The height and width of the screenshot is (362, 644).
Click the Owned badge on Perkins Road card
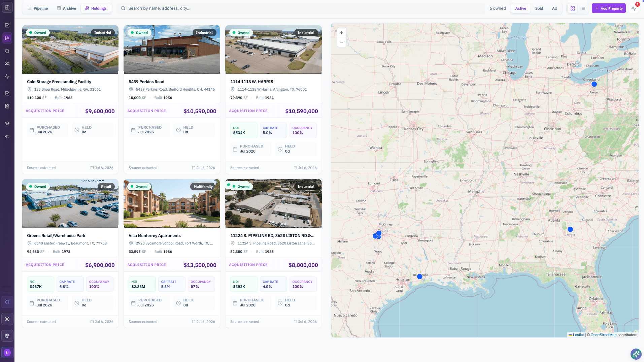[139, 33]
